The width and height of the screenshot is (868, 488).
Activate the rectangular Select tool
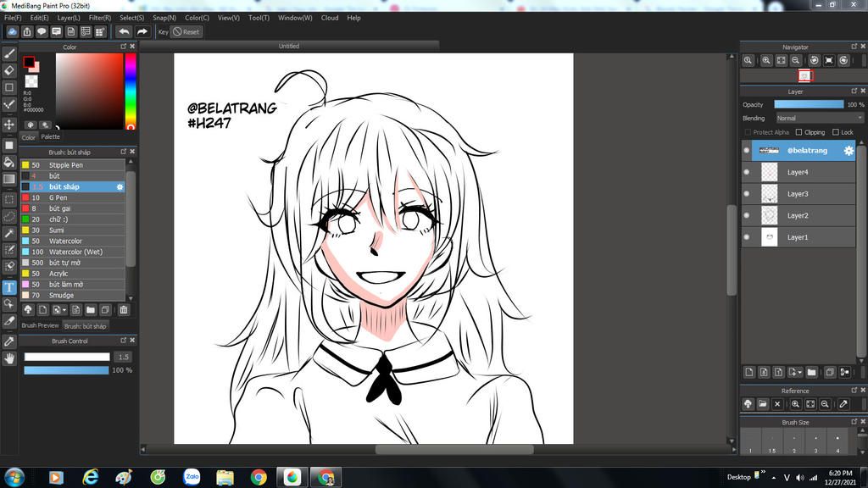click(8, 199)
